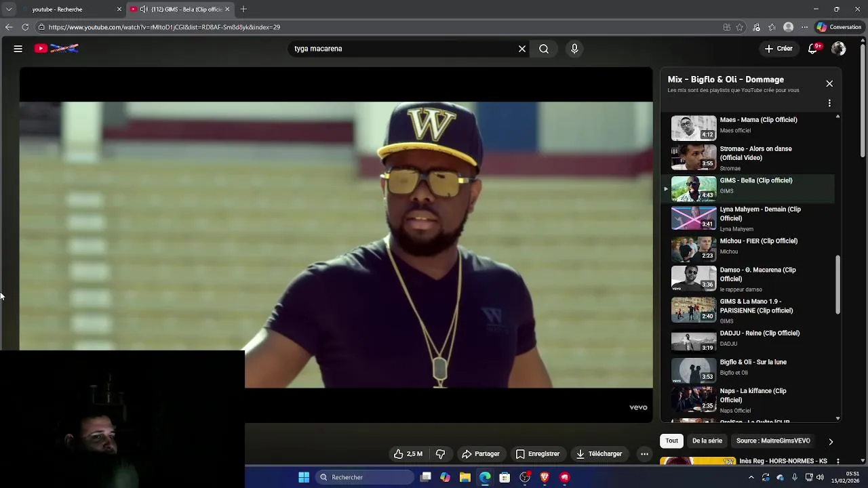
Task: View site information lock icon
Action: tap(41, 27)
